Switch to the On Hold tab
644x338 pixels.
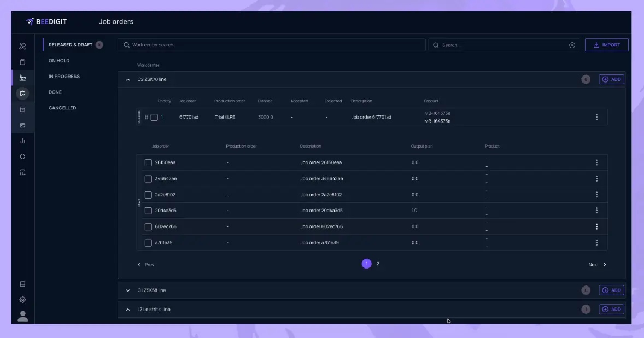59,60
